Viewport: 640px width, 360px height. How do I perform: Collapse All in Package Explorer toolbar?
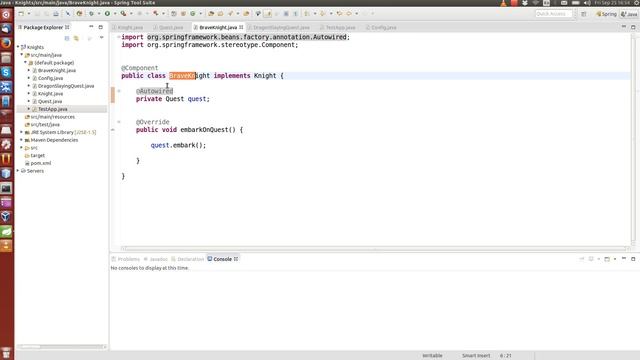click(67, 38)
